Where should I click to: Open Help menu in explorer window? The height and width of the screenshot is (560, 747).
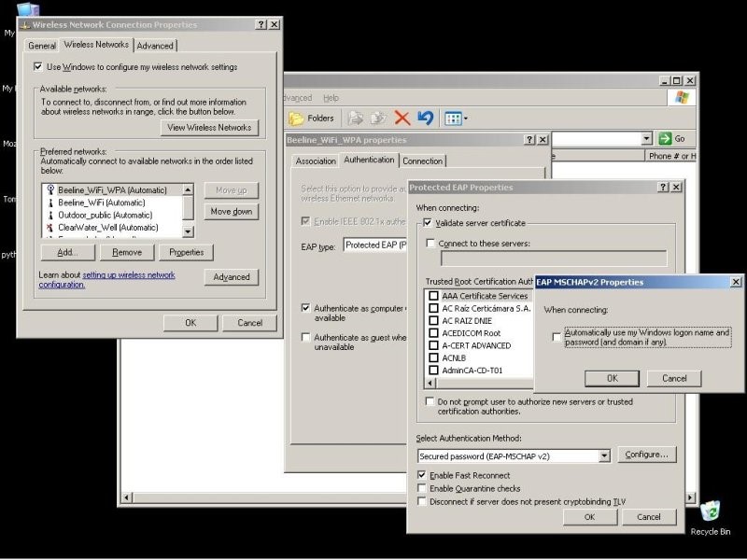point(331,98)
